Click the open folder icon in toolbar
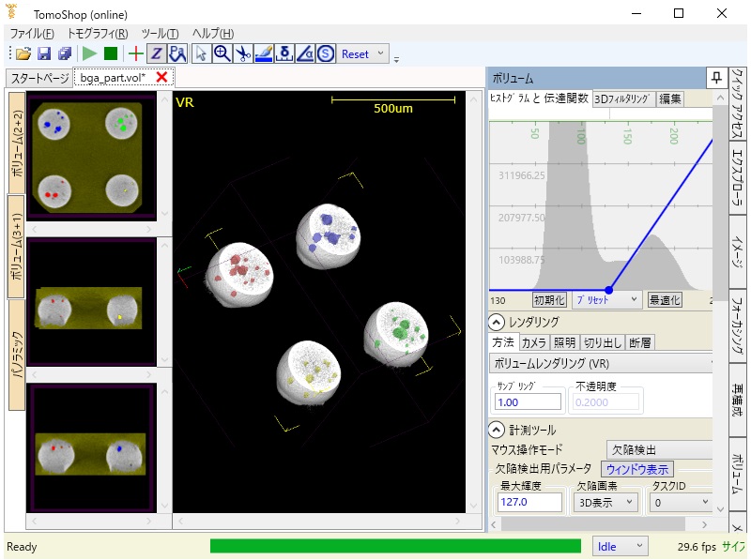 (x=23, y=53)
